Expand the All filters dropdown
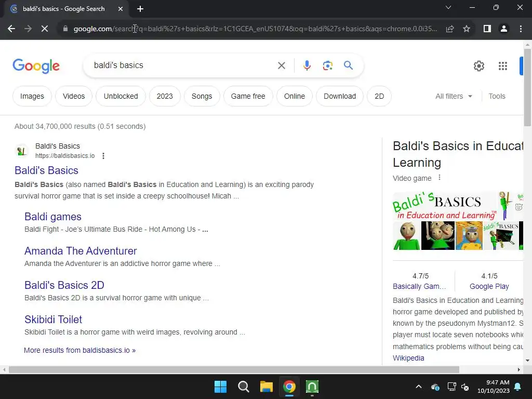Image resolution: width=532 pixels, height=399 pixels. [454, 96]
